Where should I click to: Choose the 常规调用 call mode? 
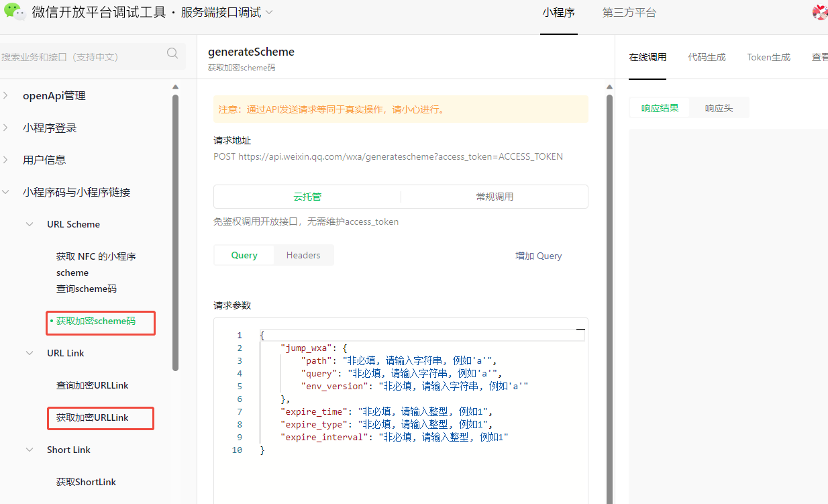(x=495, y=197)
